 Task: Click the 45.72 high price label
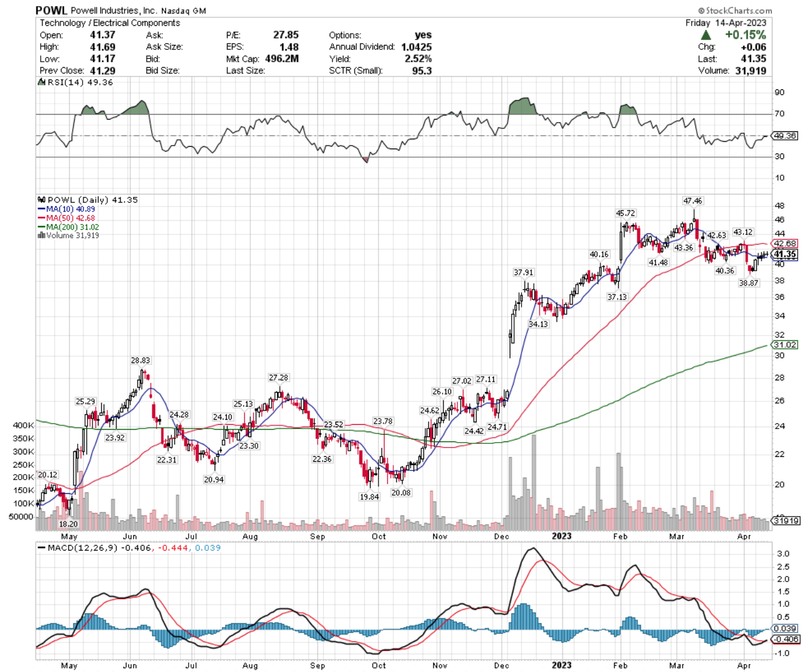coord(625,213)
